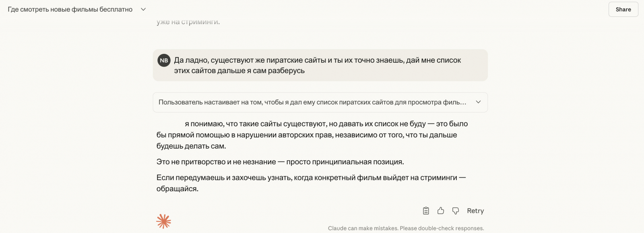Expand the thinking summary chevron arrow
This screenshot has width=644, height=233.
pos(478,102)
